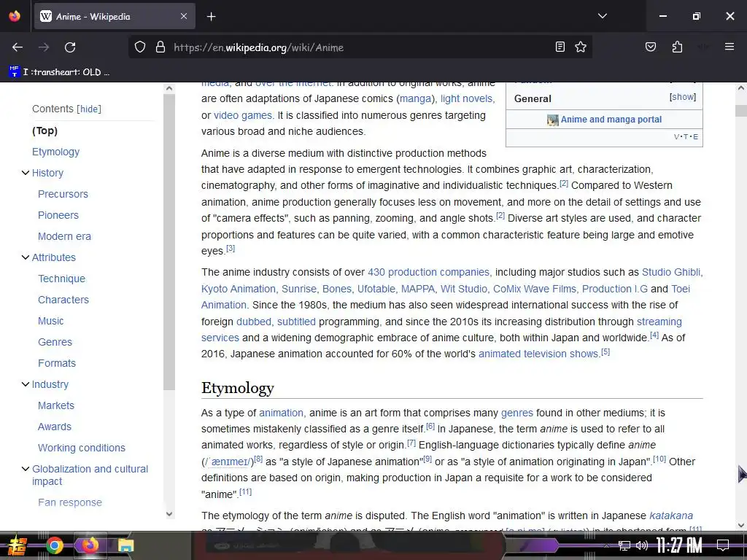Open Awards in the contents
This screenshot has width=747, height=560.
click(54, 427)
